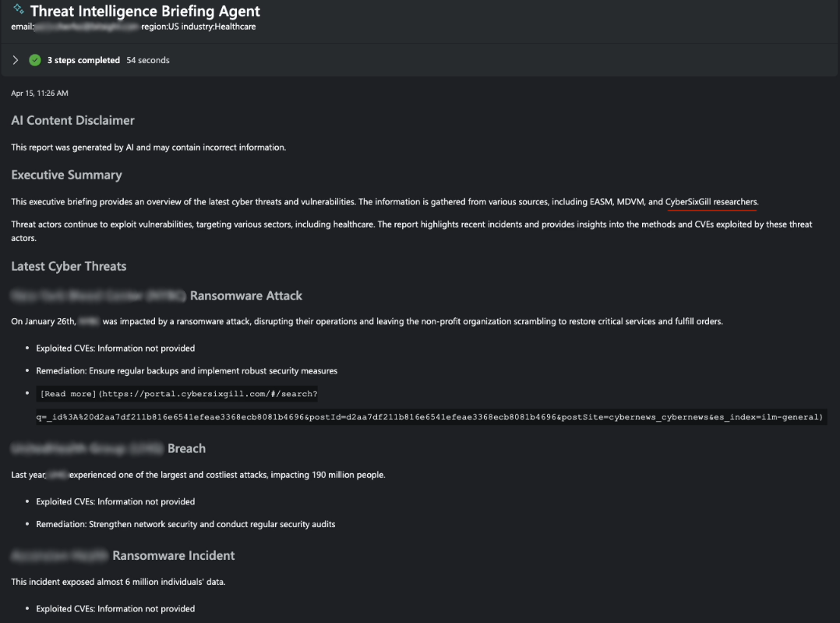840x623 pixels.
Task: Click the Apr 15, 11:26 AM timestamp
Action: (39, 93)
